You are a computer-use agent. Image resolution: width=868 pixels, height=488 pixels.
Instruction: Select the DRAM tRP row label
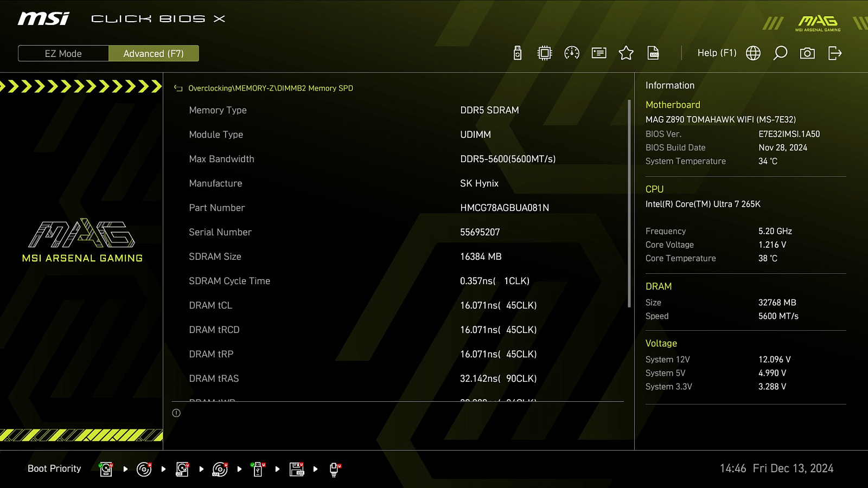(x=211, y=354)
